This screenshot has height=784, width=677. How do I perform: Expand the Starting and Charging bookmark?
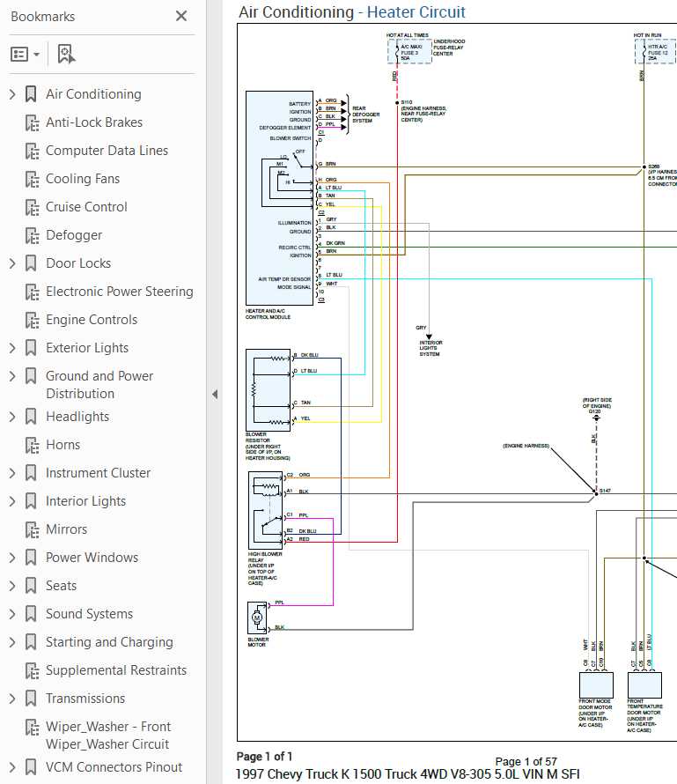[x=12, y=642]
